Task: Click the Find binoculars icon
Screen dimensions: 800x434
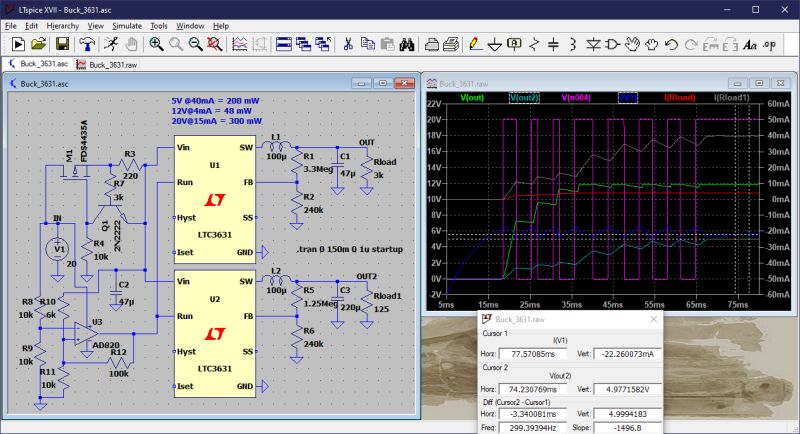Action: [407, 44]
